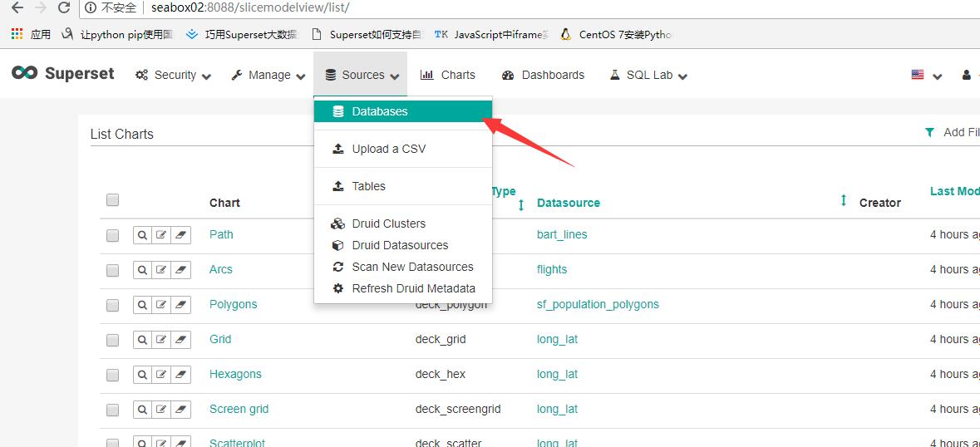Delete the Grid chart with eraser icon
This screenshot has height=447, width=980.
180,340
